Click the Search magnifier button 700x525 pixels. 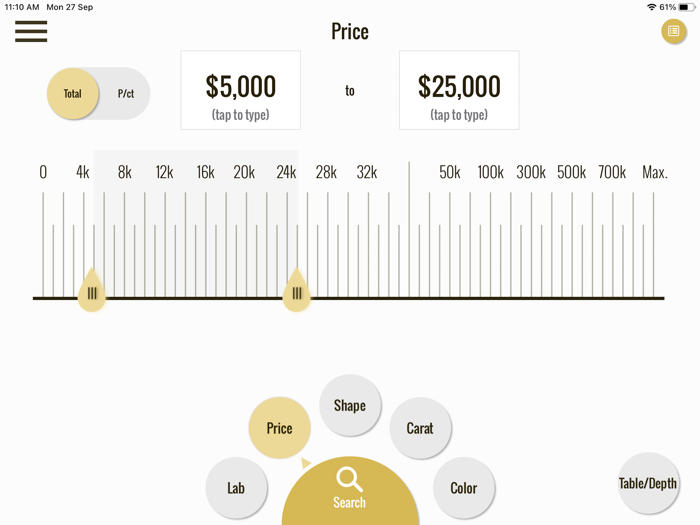pos(349,489)
